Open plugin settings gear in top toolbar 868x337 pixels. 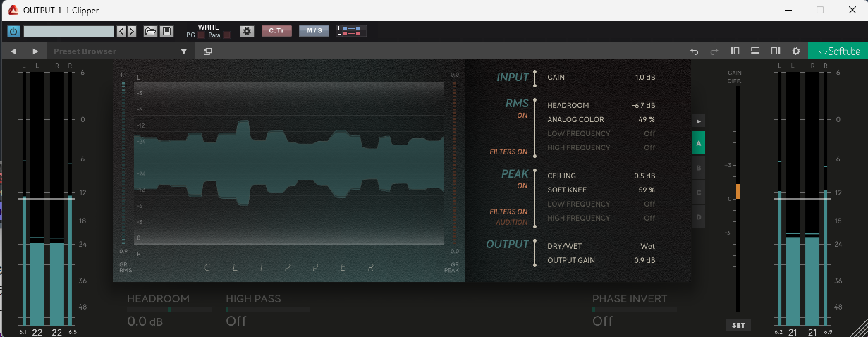(247, 31)
